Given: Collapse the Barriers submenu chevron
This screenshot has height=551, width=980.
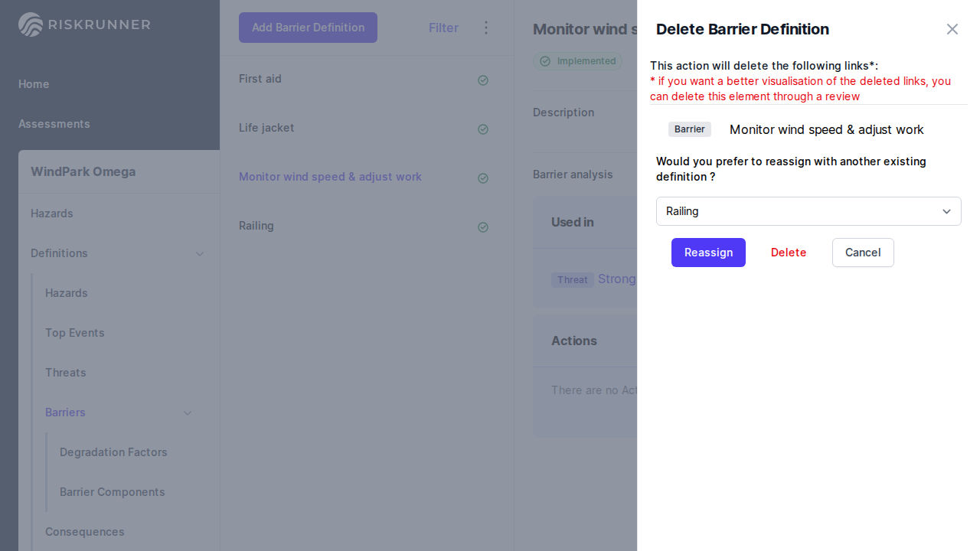Looking at the screenshot, I should (188, 412).
